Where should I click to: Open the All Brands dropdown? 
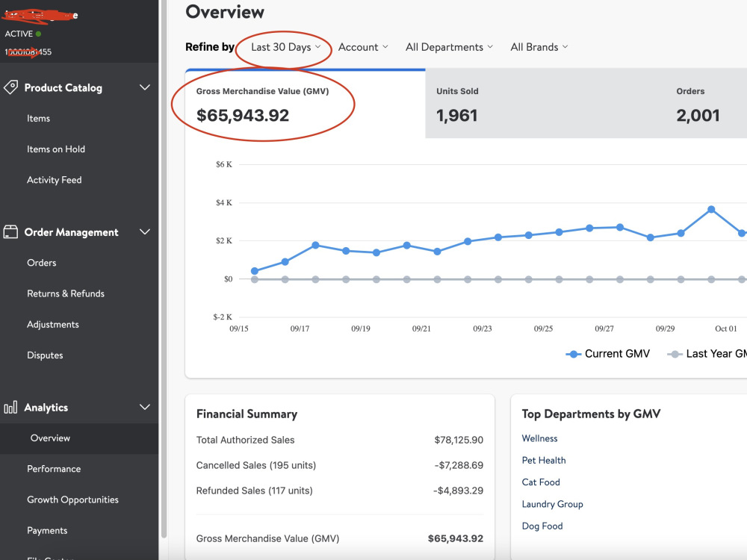tap(539, 47)
